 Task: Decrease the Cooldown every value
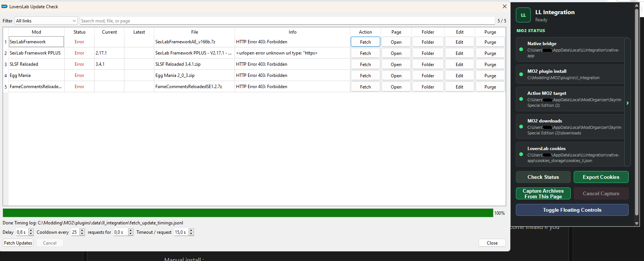click(x=82, y=234)
